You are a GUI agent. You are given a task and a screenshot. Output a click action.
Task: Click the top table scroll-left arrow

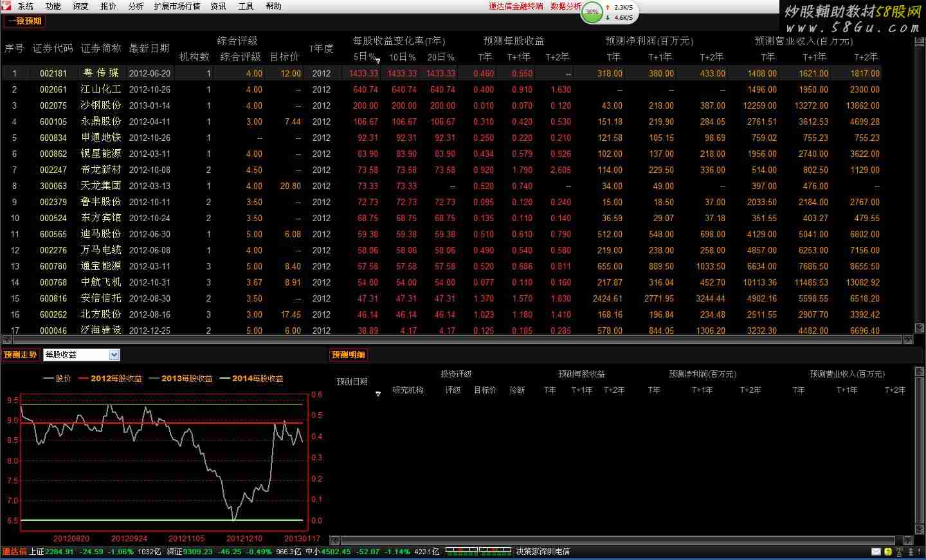[6, 339]
